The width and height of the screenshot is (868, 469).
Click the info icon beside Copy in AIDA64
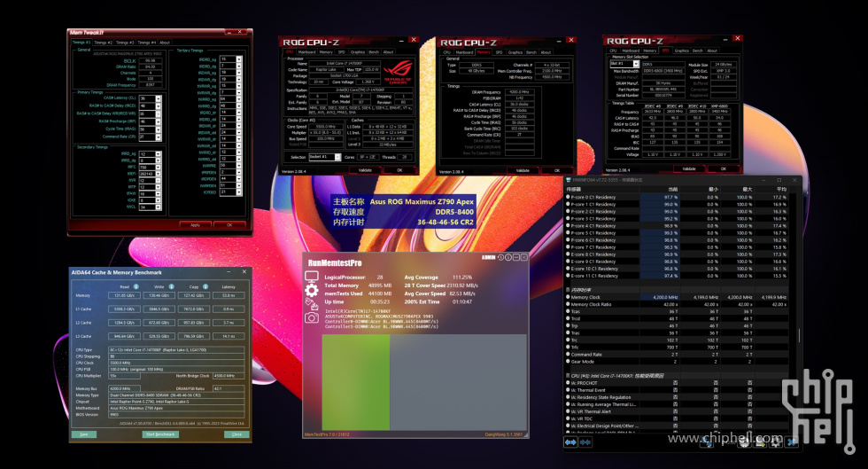[x=205, y=286]
